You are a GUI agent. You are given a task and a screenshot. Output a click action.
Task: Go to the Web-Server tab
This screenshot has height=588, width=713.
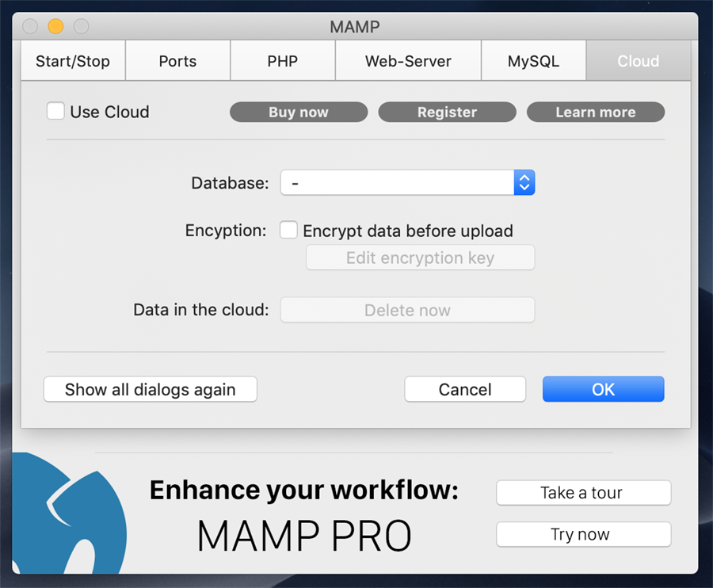point(408,62)
